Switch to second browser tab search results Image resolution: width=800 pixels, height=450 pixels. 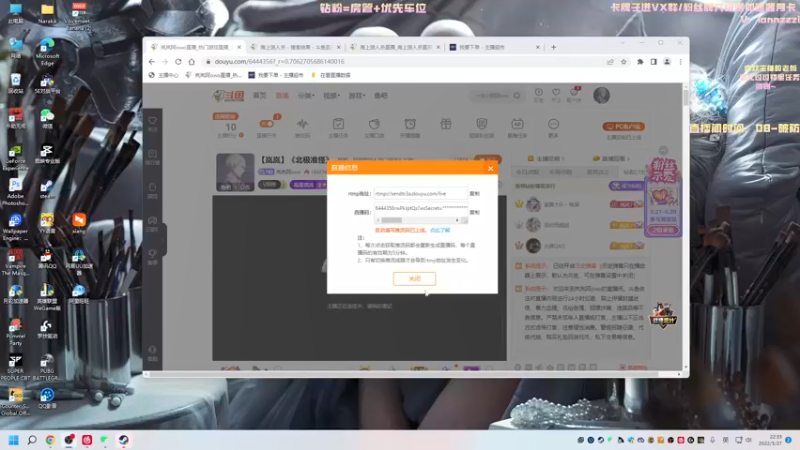tap(295, 47)
